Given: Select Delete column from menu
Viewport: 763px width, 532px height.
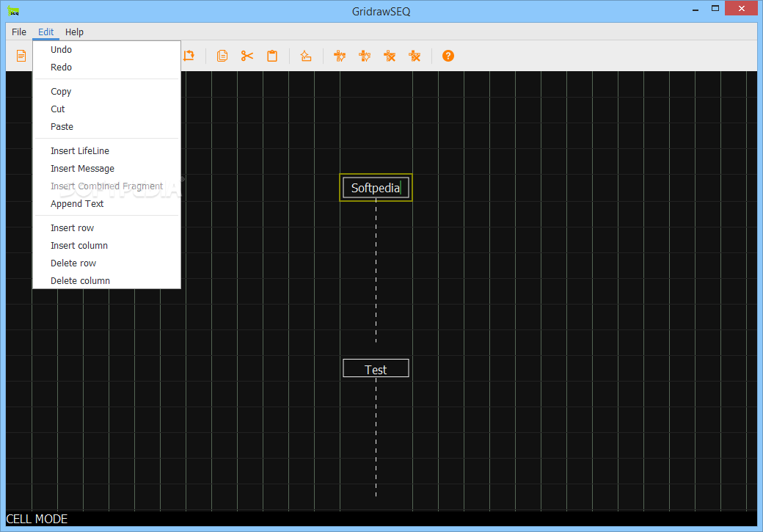Looking at the screenshot, I should (106, 280).
